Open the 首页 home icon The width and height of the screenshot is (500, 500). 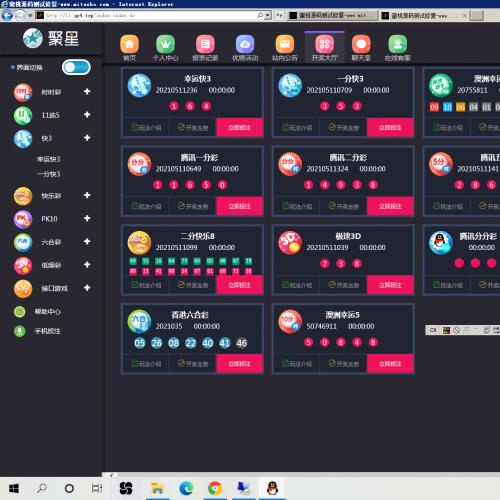point(129,44)
